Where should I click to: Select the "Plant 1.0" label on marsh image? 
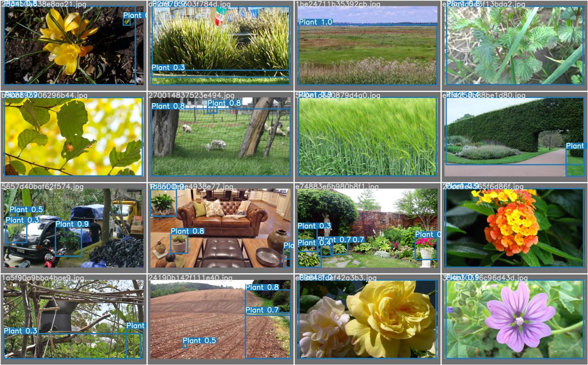(x=315, y=22)
